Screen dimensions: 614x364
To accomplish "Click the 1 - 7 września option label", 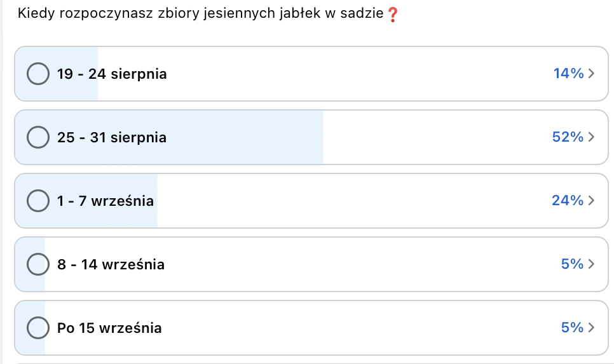I will pyautogui.click(x=106, y=201).
